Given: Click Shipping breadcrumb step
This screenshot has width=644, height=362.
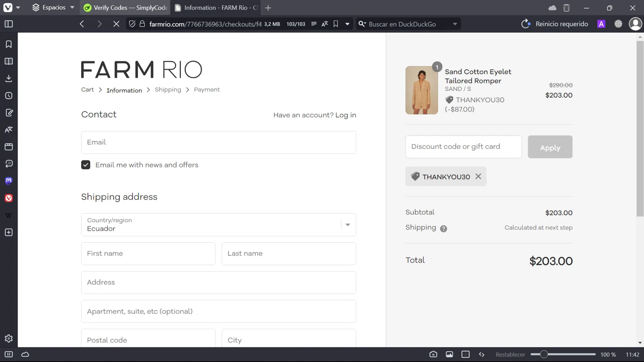Looking at the screenshot, I should [x=168, y=90].
